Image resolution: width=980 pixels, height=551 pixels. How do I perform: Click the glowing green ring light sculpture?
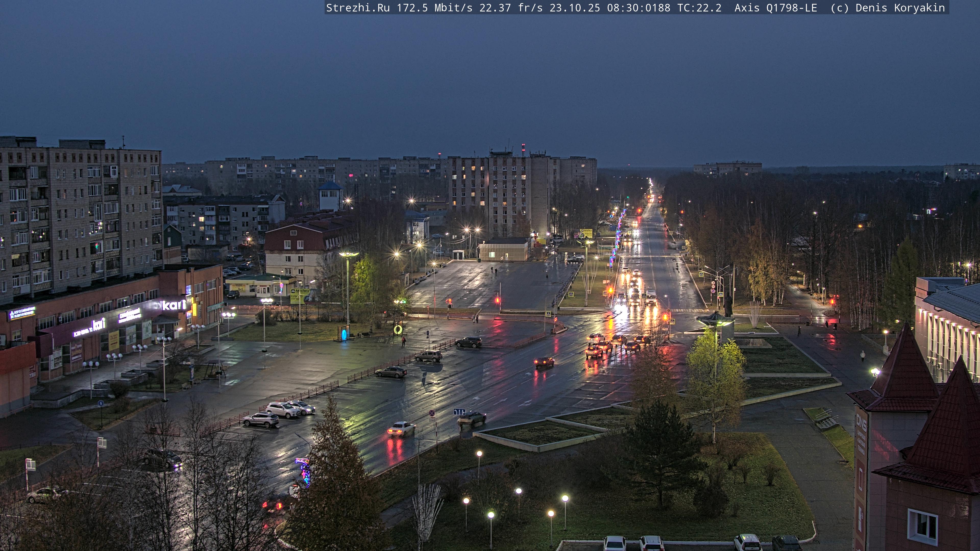pyautogui.click(x=398, y=329)
